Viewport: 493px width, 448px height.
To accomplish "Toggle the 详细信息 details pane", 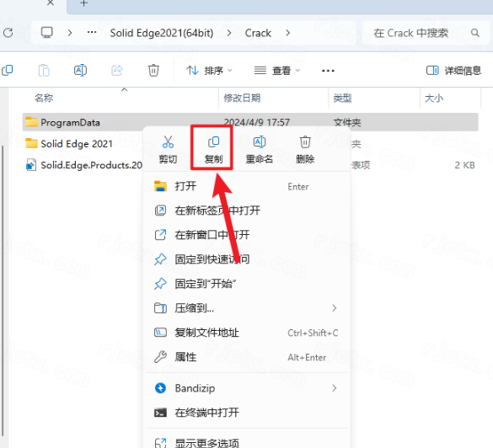I will [453, 71].
